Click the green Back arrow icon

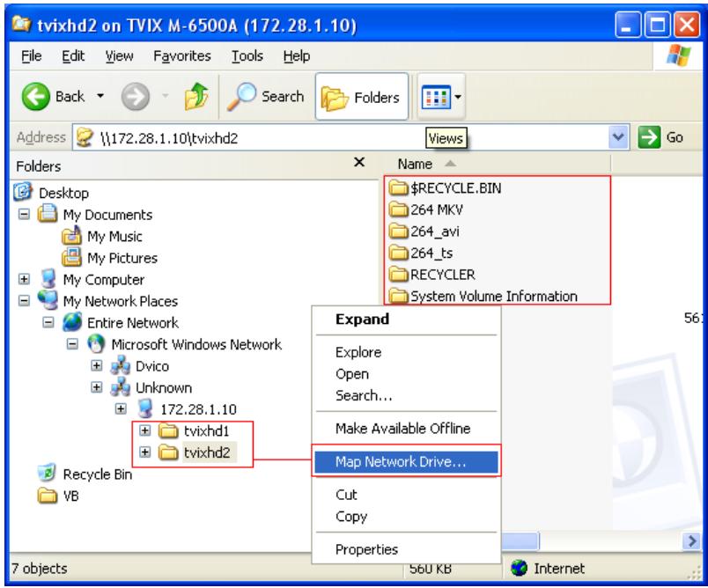click(x=36, y=97)
